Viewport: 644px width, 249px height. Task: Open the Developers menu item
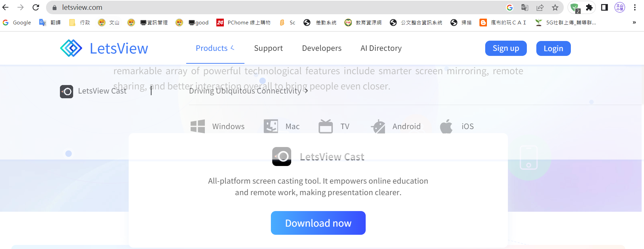[322, 48]
